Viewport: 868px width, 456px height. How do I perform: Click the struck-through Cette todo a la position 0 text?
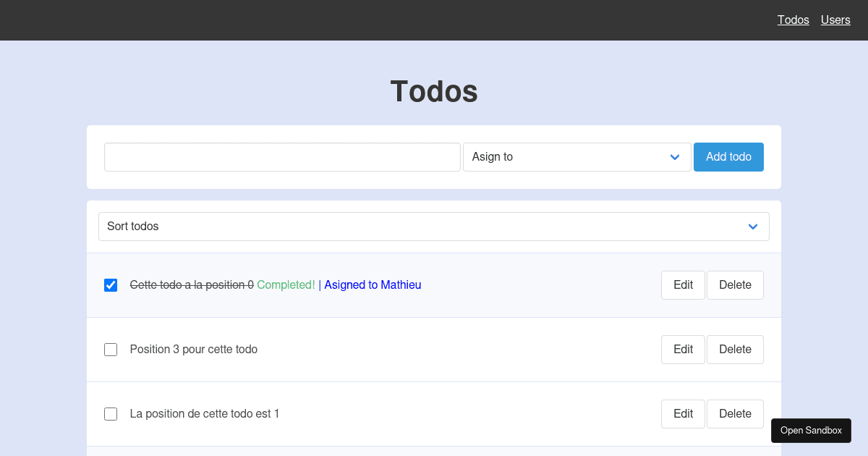click(192, 285)
